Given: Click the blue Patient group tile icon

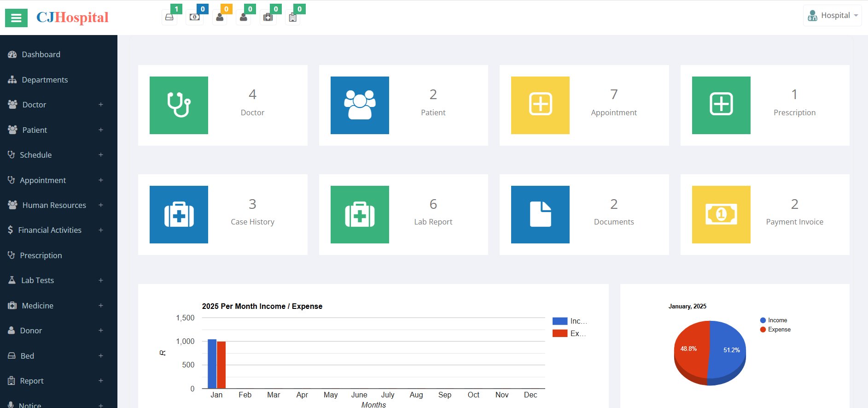Looking at the screenshot, I should (x=360, y=105).
